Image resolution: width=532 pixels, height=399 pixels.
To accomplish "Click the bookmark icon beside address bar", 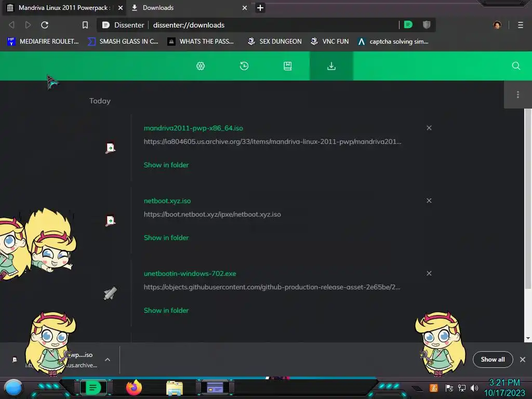I will (x=85, y=25).
